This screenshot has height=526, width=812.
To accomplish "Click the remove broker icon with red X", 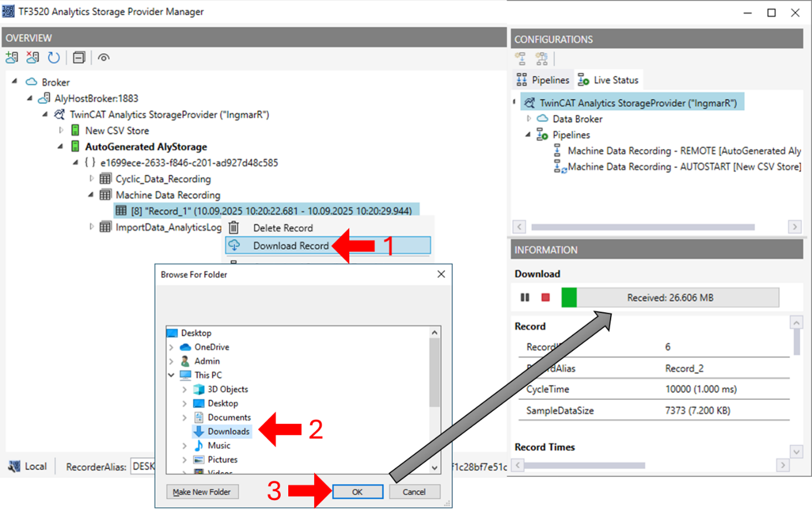I will tap(33, 57).
